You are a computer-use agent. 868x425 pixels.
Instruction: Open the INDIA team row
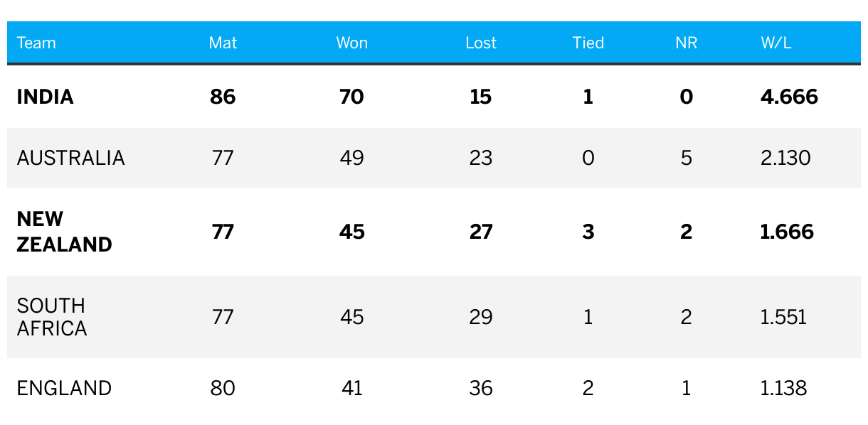434,97
